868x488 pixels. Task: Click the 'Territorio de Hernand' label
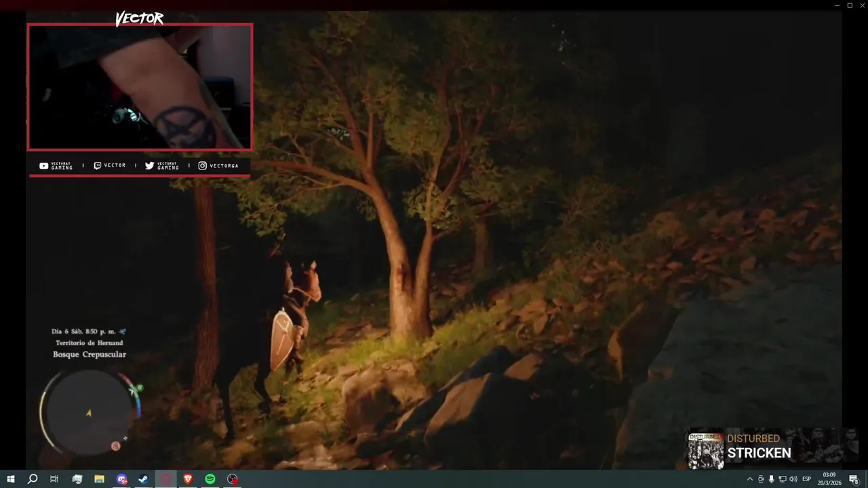tap(90, 343)
